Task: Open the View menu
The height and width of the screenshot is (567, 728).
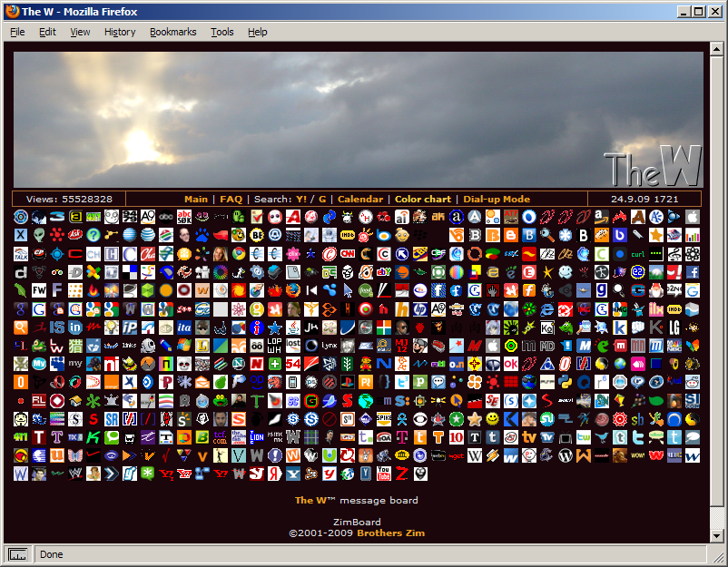Action: coord(80,32)
